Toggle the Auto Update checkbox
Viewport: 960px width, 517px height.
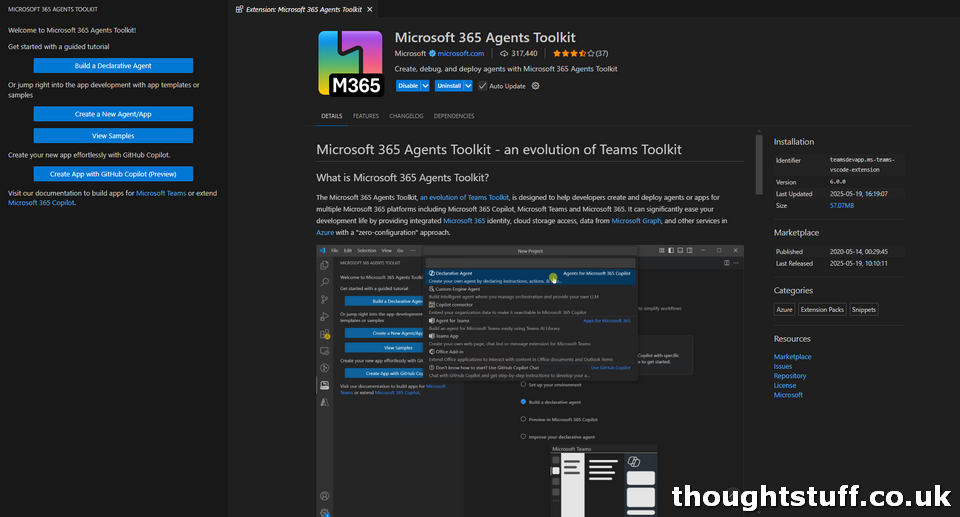pyautogui.click(x=482, y=86)
